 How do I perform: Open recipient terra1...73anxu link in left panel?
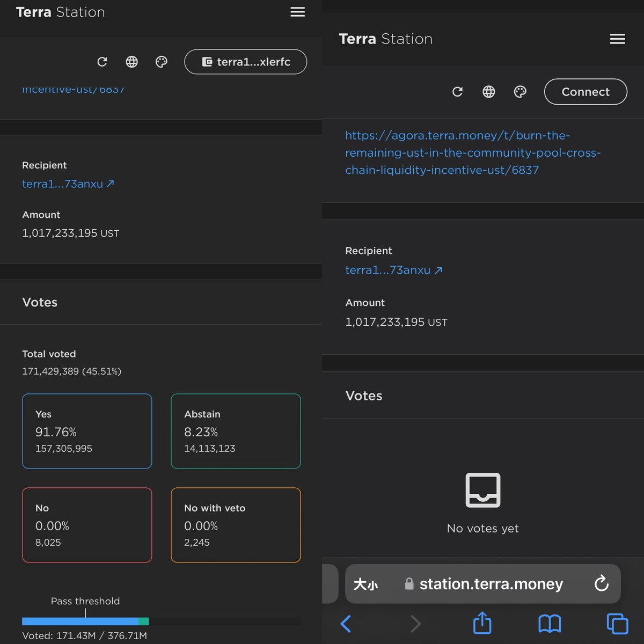[x=68, y=184]
